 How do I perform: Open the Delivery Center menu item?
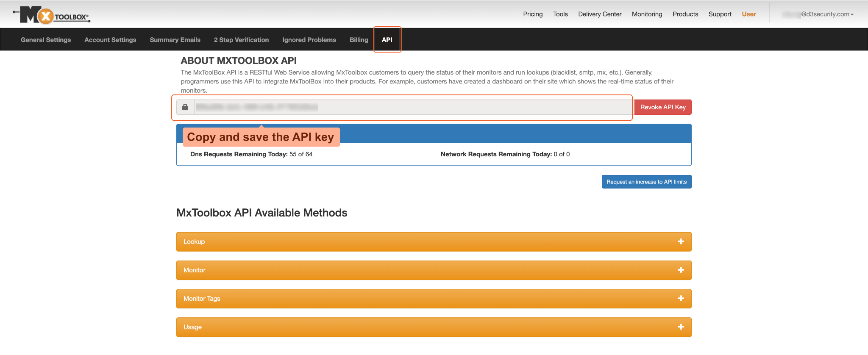[x=600, y=14]
